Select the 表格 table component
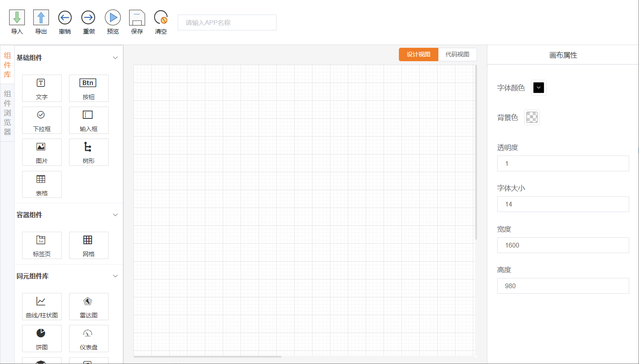 [42, 184]
